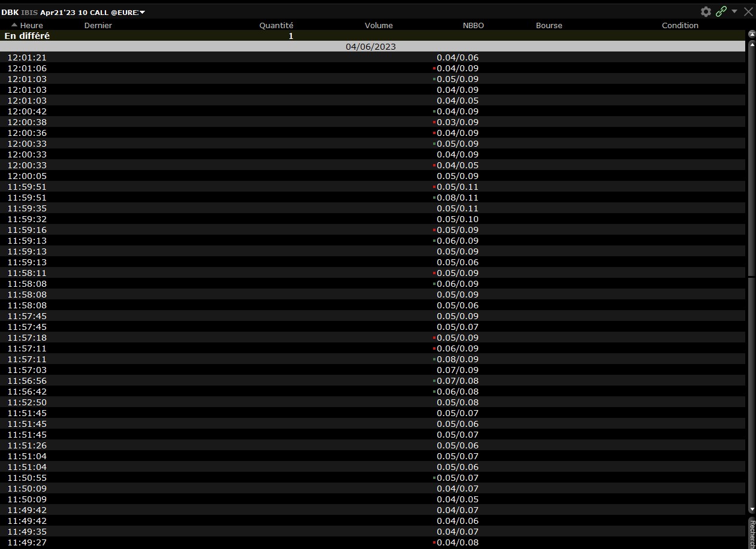Screen dimensions: 756x549
Task: Open the gear configuration settings
Action: tap(706, 11)
